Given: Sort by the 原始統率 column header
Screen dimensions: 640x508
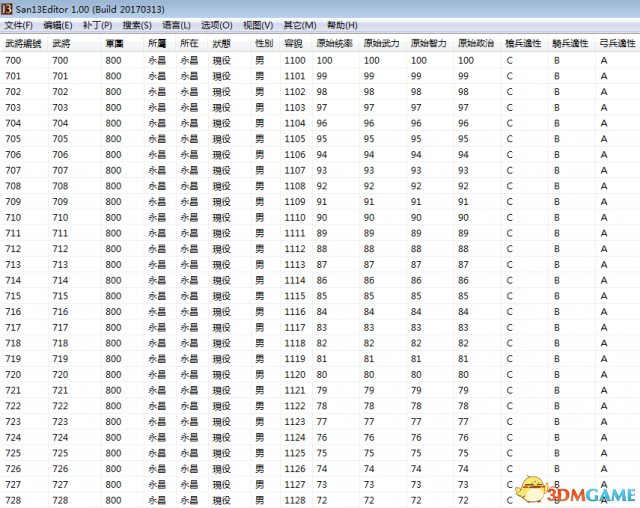Looking at the screenshot, I should click(333, 44).
